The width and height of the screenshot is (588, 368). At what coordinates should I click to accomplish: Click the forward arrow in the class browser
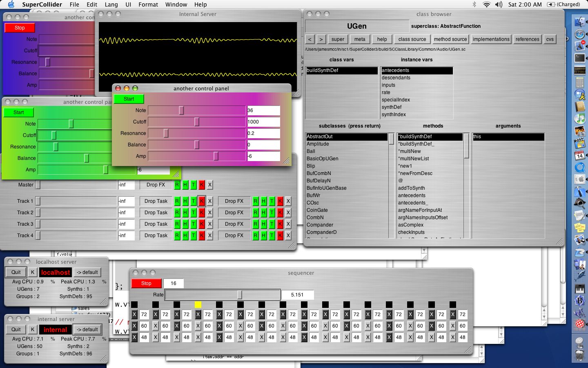coord(321,39)
